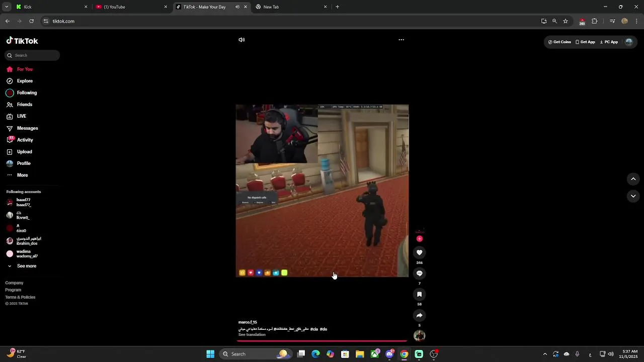Screen dimensions: 644x362
Task: Open Microsoft Edge from taskbar
Action: 315,354
